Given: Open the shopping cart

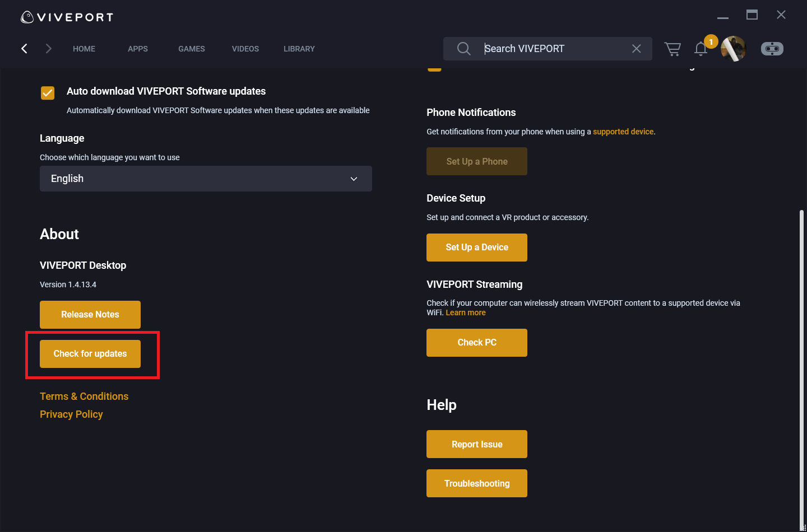Looking at the screenshot, I should tap(672, 49).
